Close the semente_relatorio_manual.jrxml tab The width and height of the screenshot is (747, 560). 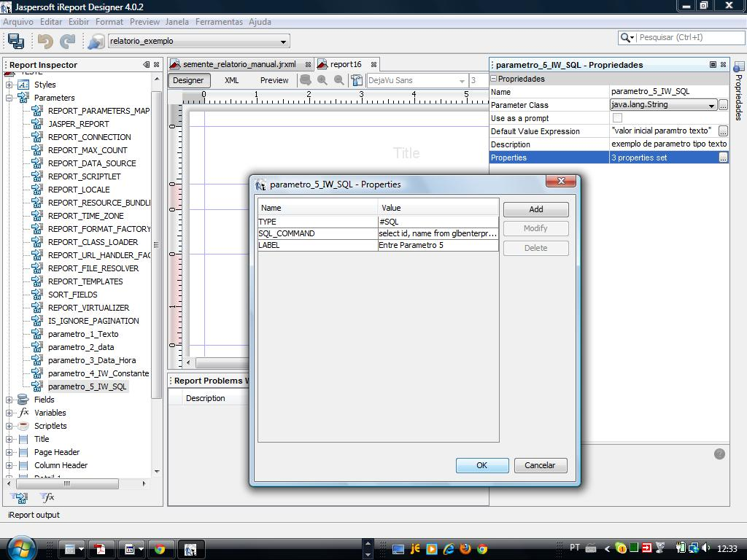click(x=309, y=65)
